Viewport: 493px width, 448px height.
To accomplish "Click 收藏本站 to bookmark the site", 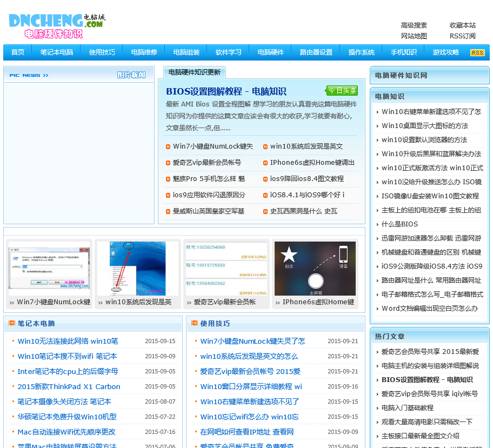I will pos(463,25).
